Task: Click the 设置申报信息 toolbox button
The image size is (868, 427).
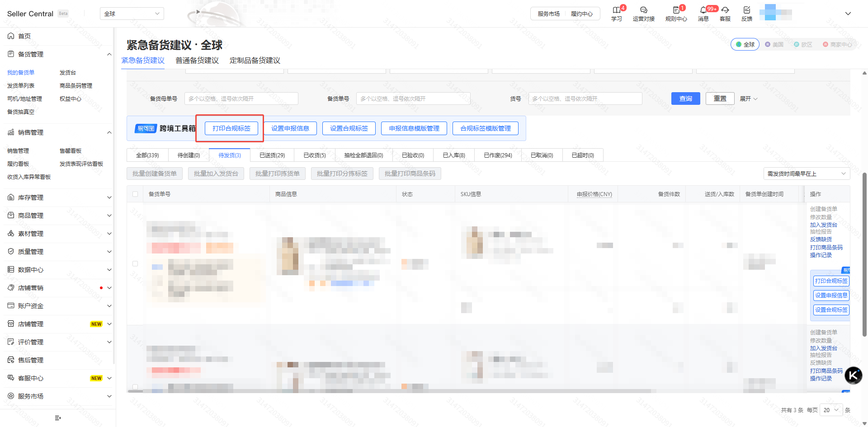Action: [x=290, y=128]
